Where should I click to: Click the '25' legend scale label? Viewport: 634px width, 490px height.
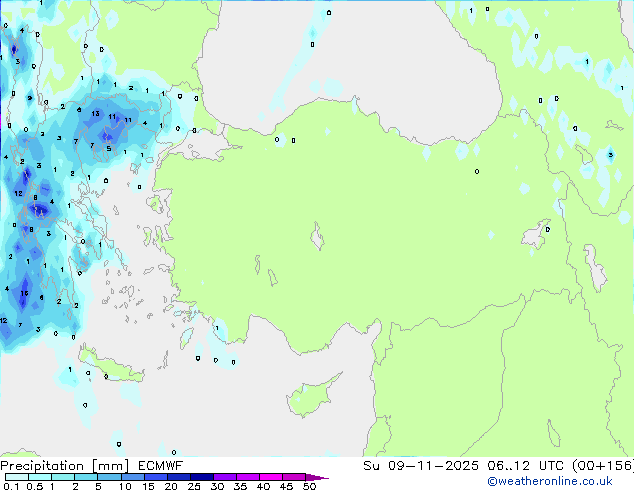click(194, 486)
